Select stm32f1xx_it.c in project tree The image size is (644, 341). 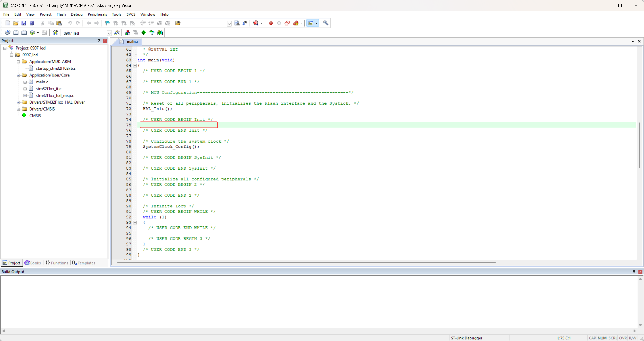coord(48,89)
